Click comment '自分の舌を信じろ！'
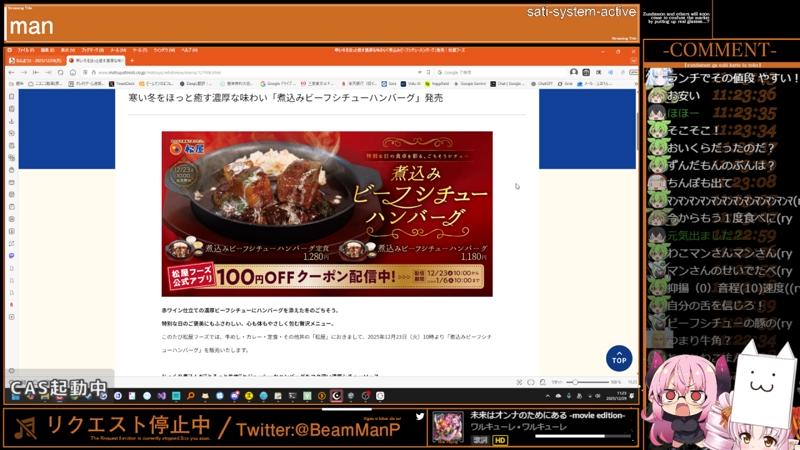The width and height of the screenshot is (800, 450). click(x=715, y=306)
